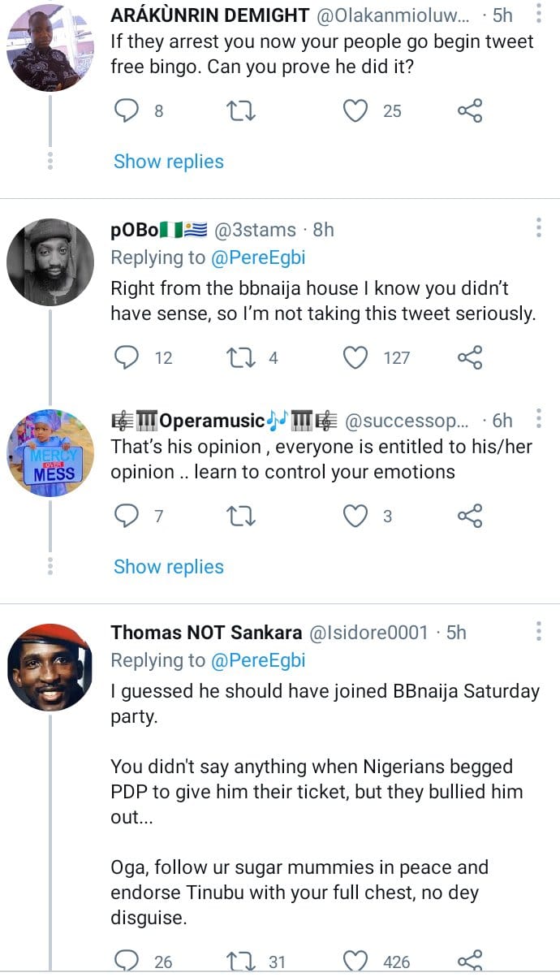This screenshot has width=560, height=977.
Task: Show replies under Operamusic's tweet
Action: pyautogui.click(x=168, y=567)
